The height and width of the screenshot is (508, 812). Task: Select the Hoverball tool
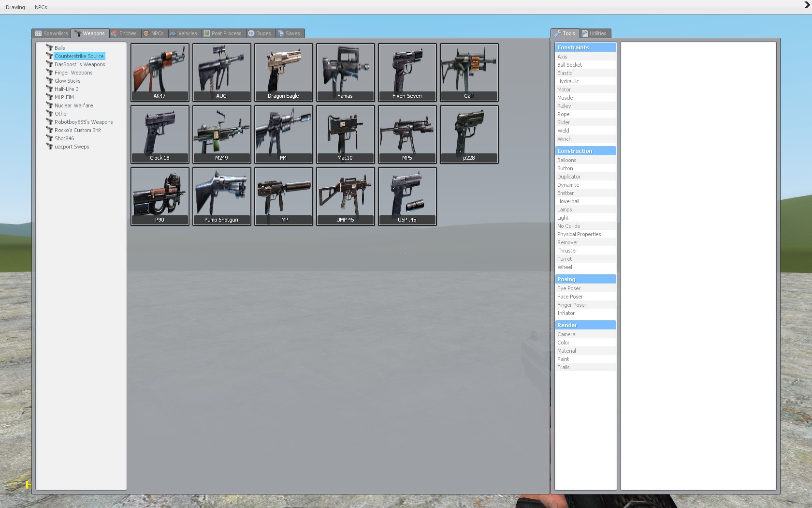tap(585, 201)
